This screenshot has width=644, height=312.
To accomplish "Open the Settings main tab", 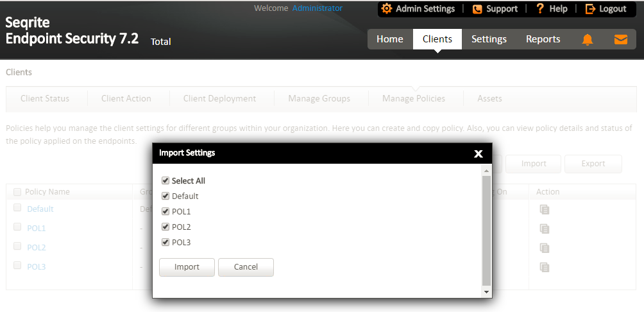I will pos(489,39).
